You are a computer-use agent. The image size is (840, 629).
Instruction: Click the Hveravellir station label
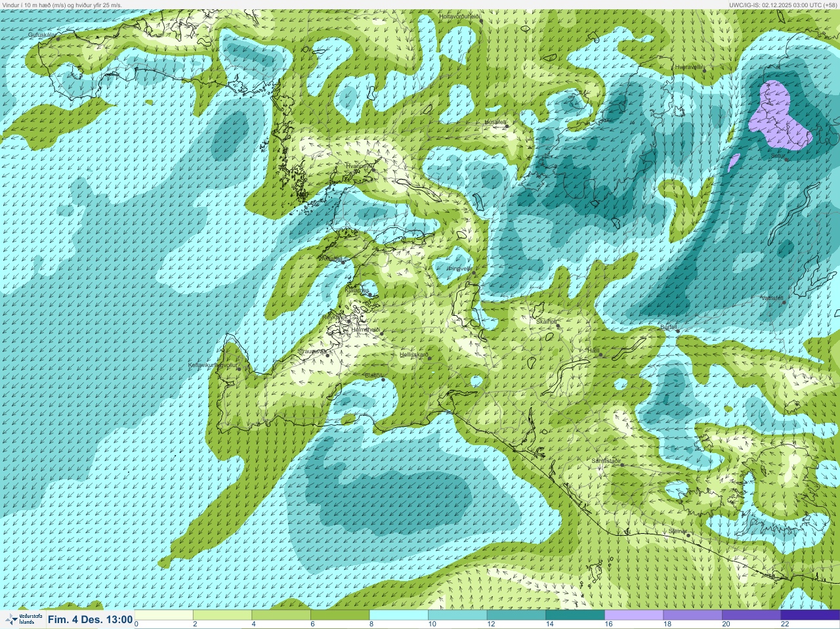(689, 67)
